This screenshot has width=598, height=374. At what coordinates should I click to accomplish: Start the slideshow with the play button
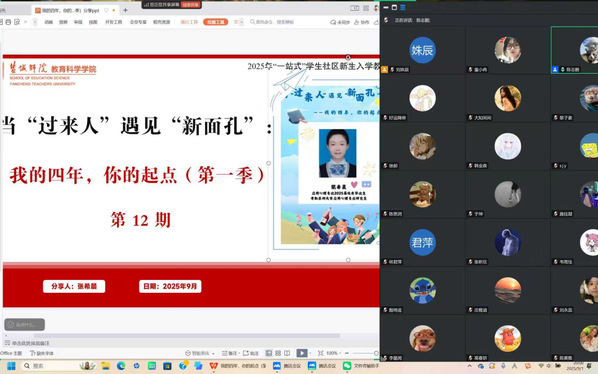(301, 353)
